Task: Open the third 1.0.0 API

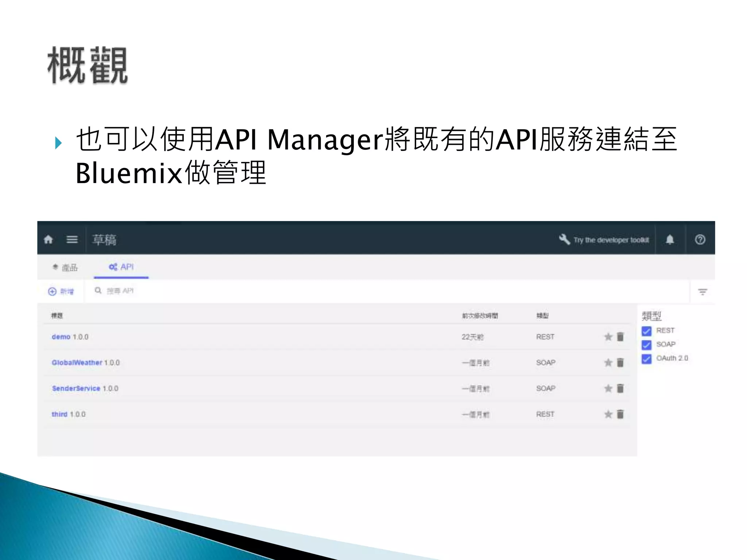Action: (x=69, y=415)
